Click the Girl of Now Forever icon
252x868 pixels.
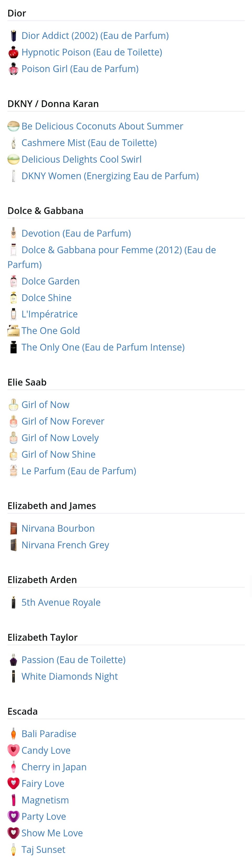click(13, 421)
